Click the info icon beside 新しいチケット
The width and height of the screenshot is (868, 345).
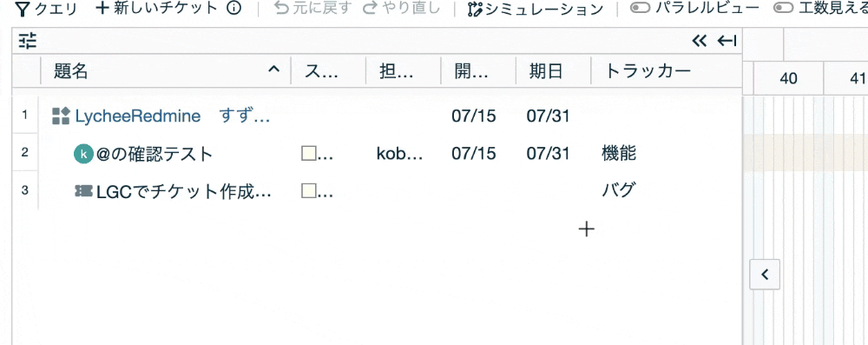point(234,9)
